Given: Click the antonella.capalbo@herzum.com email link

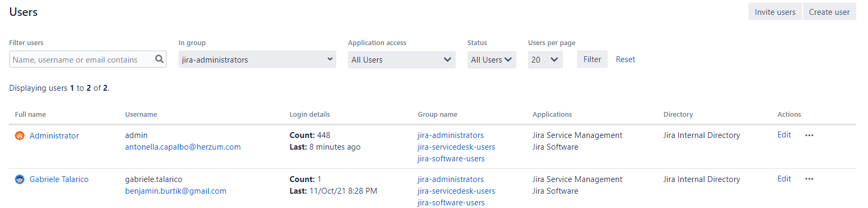Looking at the screenshot, I should (183, 147).
